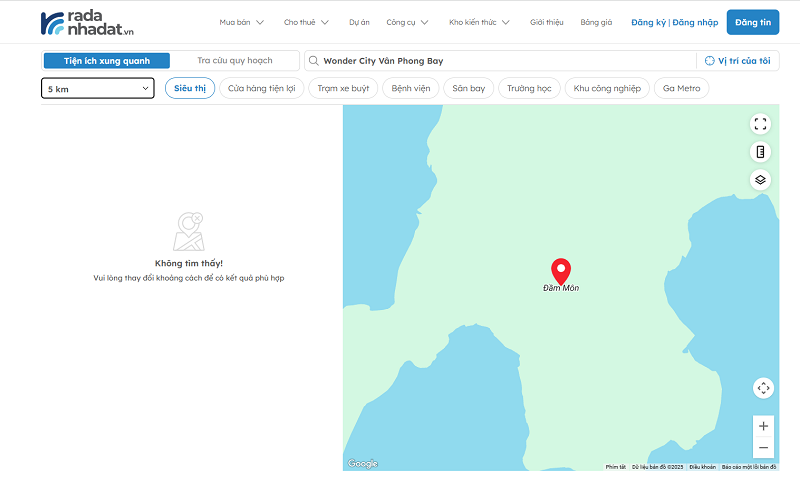Viewport: 800px width, 483px height.
Task: Click the search magnifier icon
Action: [314, 61]
